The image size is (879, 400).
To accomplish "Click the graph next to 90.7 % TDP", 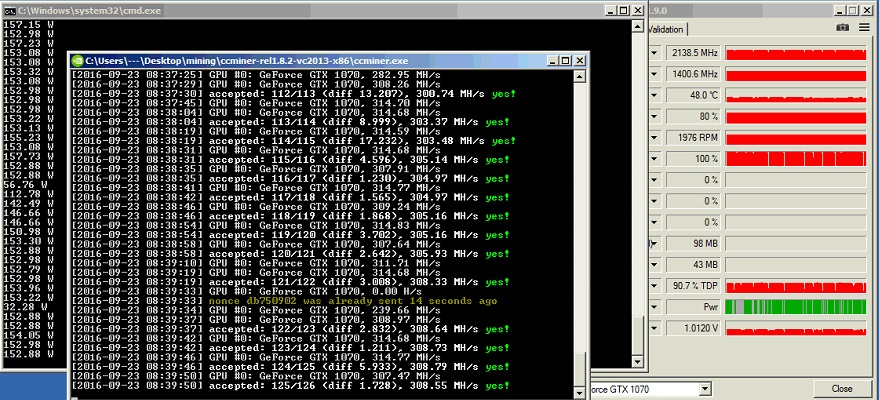I will 795,286.
